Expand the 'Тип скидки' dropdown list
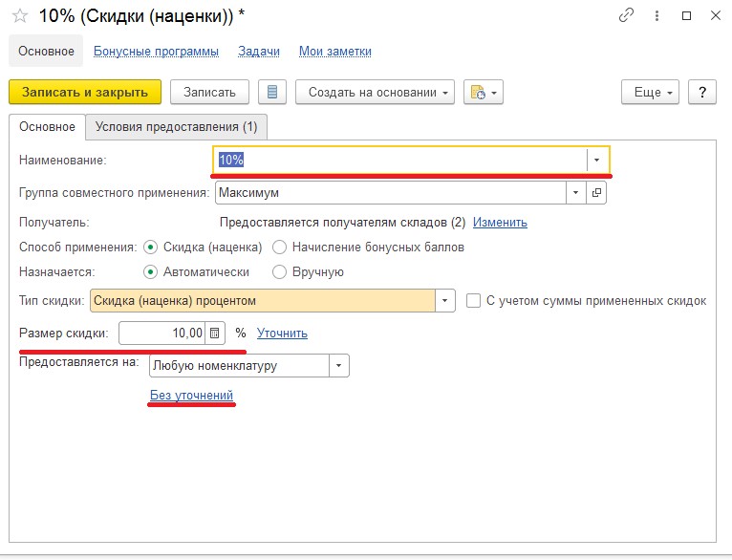This screenshot has width=732, height=560. [x=445, y=301]
